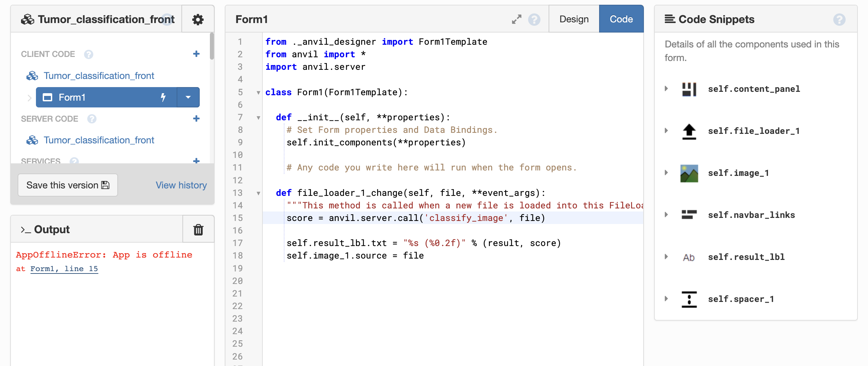Click the Ab icon for self.result_lbl
This screenshot has width=868, height=366.
point(689,257)
